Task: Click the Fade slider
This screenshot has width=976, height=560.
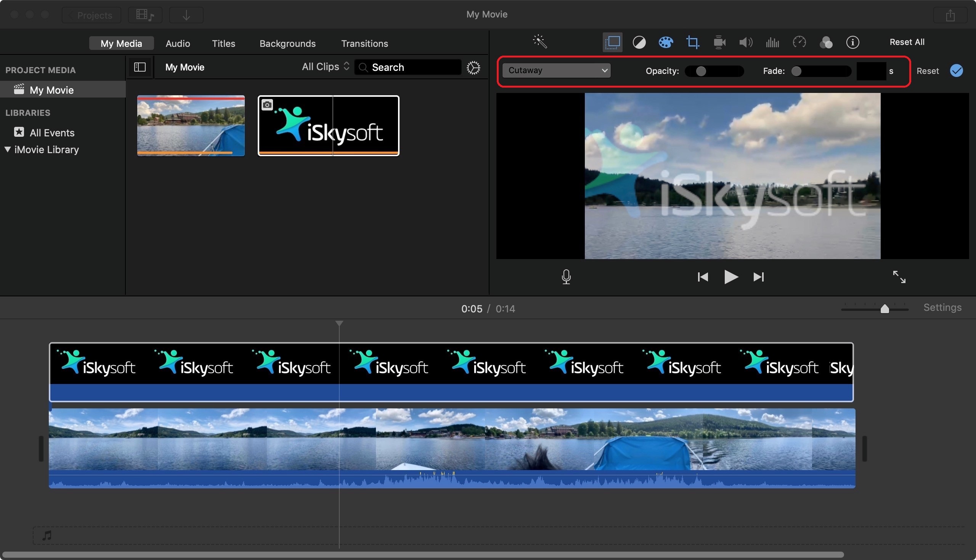Action: click(821, 71)
